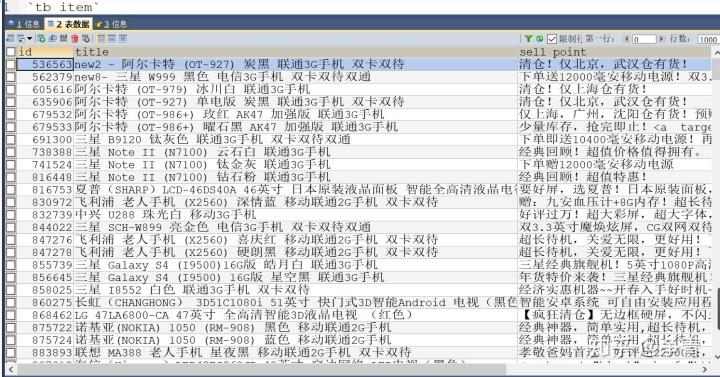Refresh the table data with the green refresh icon
The width and height of the screenshot is (720, 377).
(540, 39)
